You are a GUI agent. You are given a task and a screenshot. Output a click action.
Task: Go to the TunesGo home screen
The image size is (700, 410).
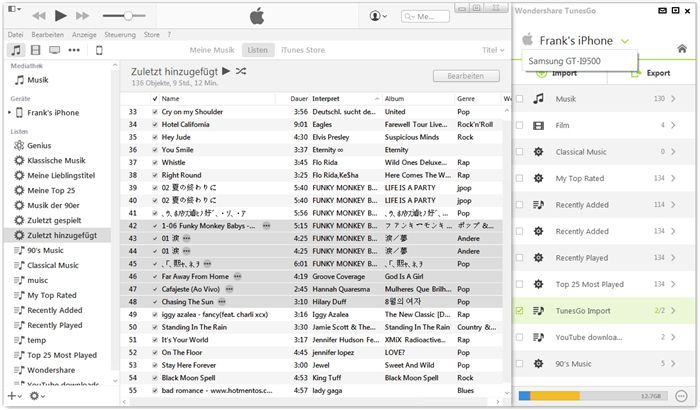[x=682, y=48]
